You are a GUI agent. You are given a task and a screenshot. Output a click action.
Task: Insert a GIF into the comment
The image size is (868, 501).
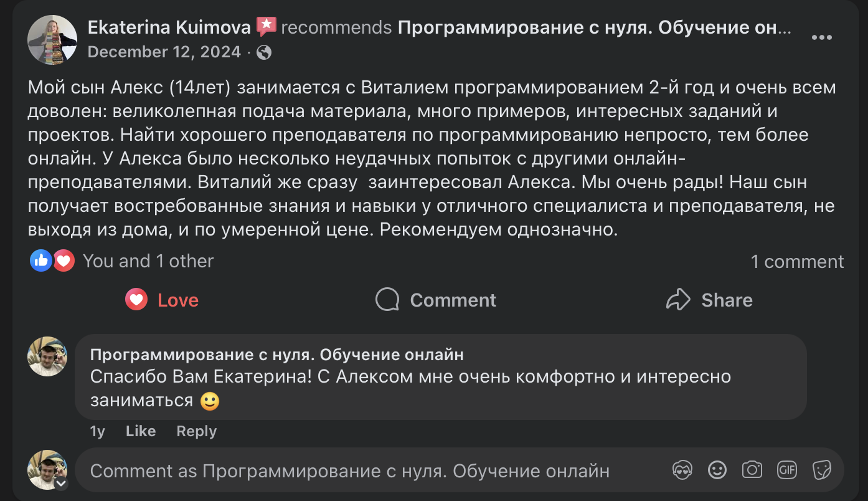click(787, 471)
